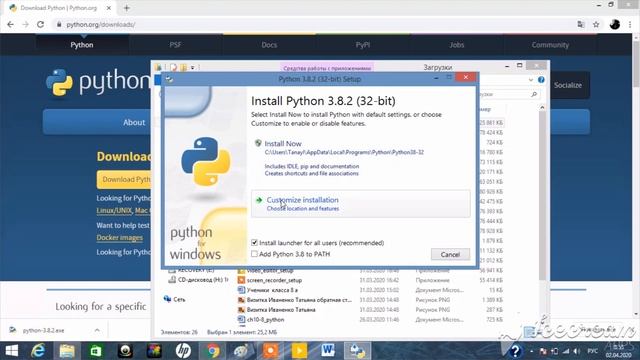640x360 pixels.
Task: Open the yellow video player taskbar icon
Action: point(299,351)
